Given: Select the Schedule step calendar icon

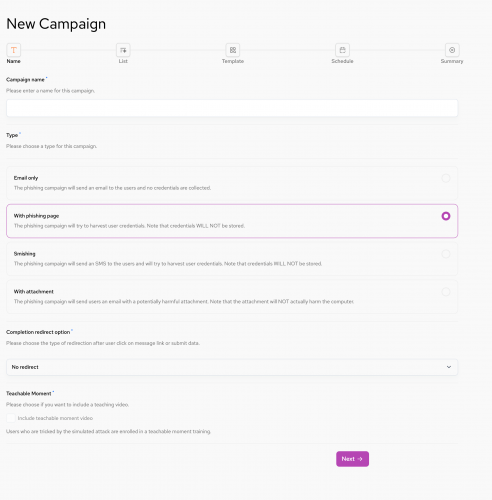Looking at the screenshot, I should (x=342, y=50).
